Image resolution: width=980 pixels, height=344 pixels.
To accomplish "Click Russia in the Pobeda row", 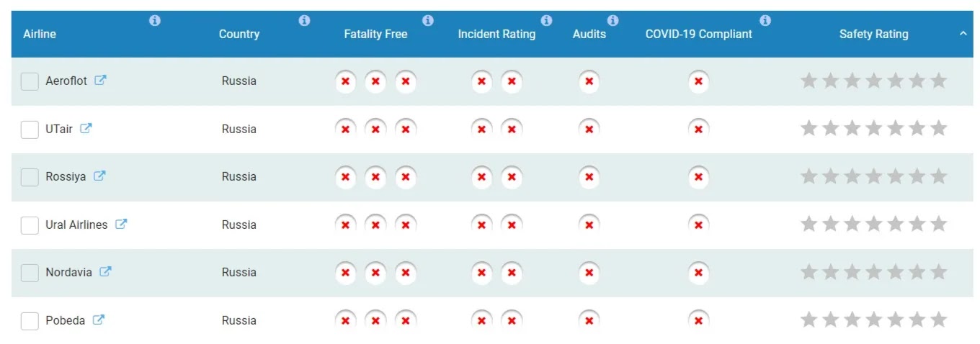I will point(239,320).
